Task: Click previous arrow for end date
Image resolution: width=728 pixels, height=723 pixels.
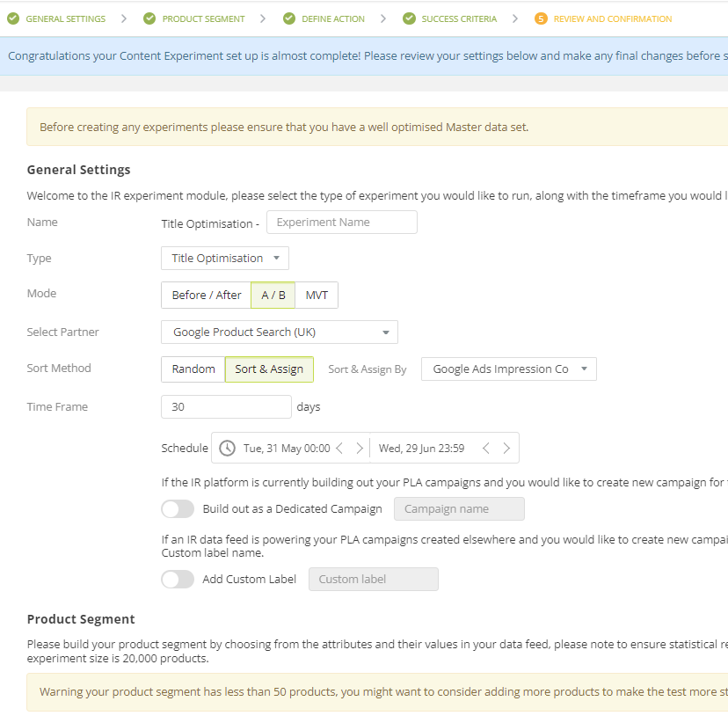Action: (x=486, y=448)
